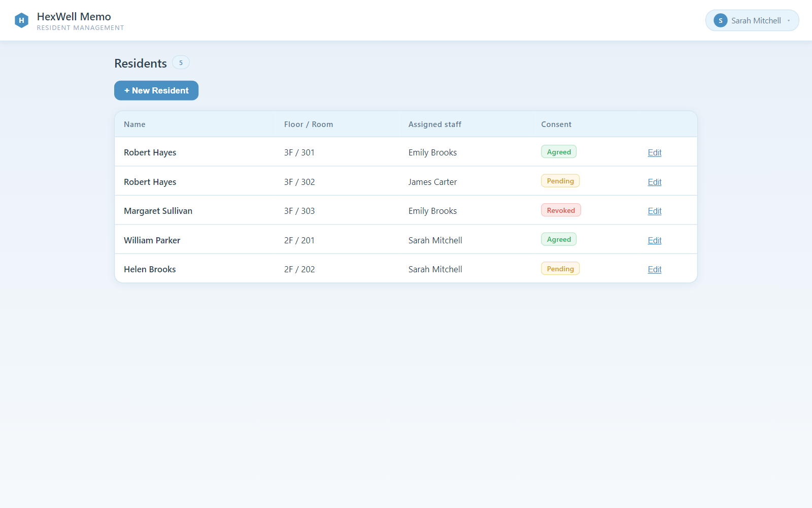Click the blue S avatar circle

pyautogui.click(x=720, y=20)
